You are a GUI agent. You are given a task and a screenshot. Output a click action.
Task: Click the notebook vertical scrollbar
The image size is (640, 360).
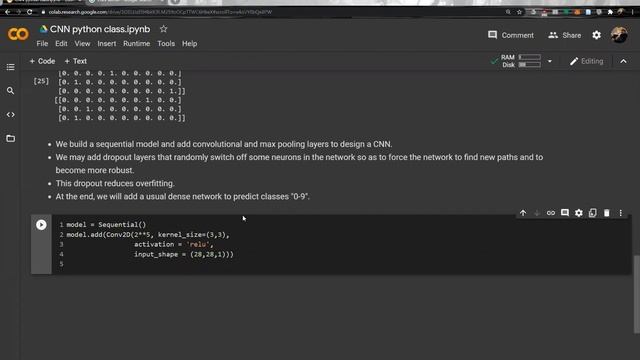pos(636,294)
